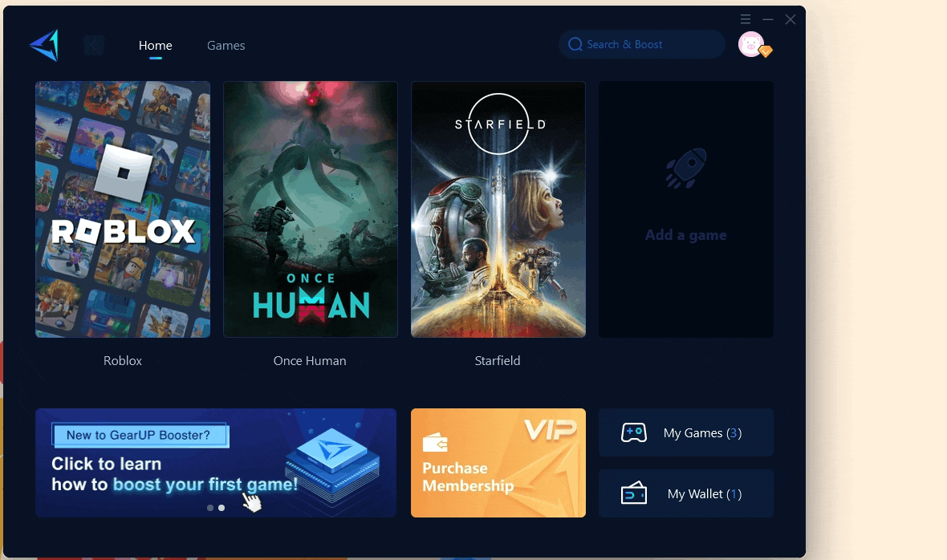Click the Starfield title text

coord(498,361)
